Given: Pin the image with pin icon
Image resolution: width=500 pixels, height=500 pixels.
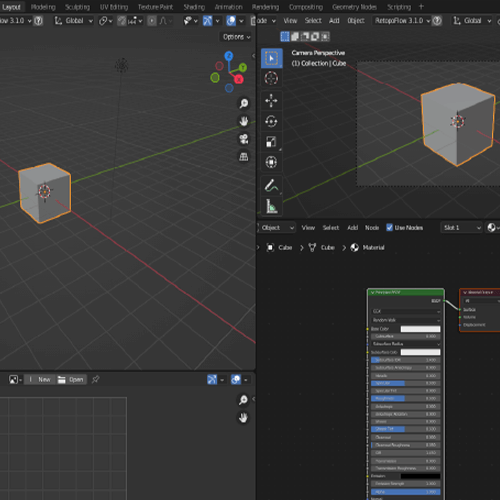Looking at the screenshot, I should (95, 379).
